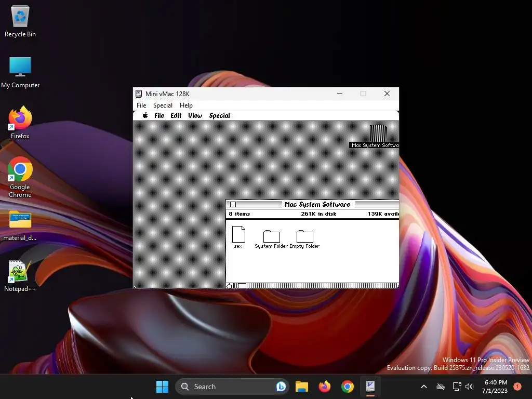Select the My Computer desktop icon
The image size is (532, 399).
[20, 72]
